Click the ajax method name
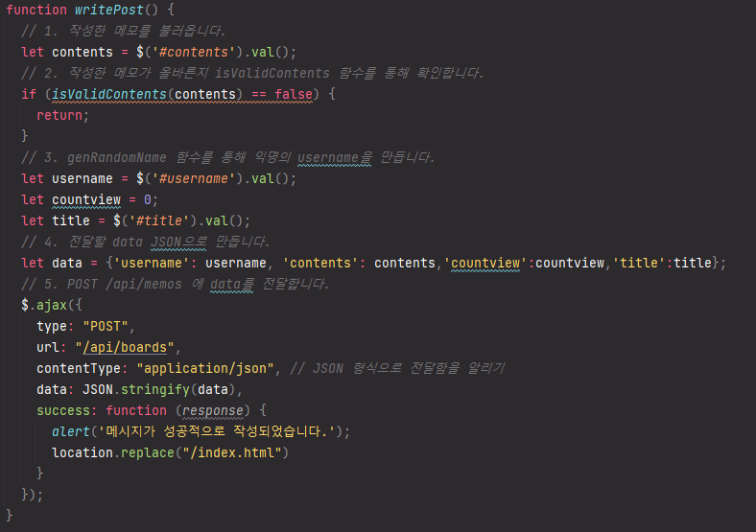The image size is (756, 532). [52, 306]
